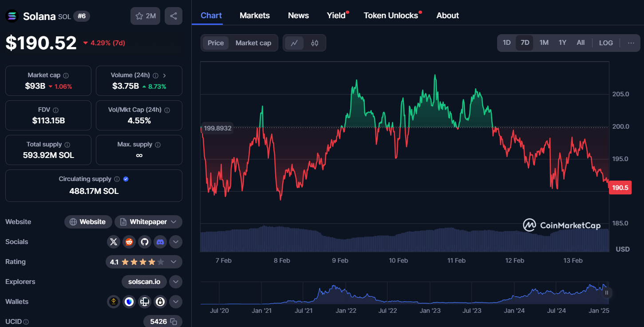The width and height of the screenshot is (644, 327).
Task: Open the blue shield wallet icon
Action: click(x=129, y=302)
